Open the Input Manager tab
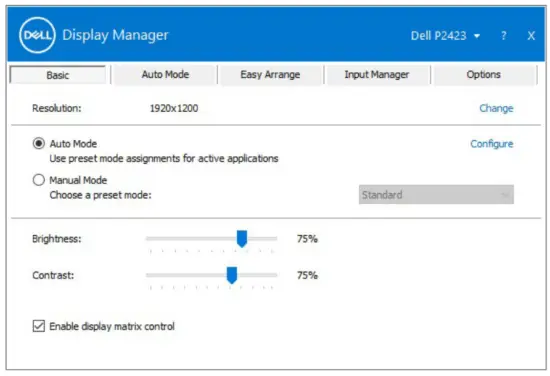This screenshot has width=550, height=376. 377,74
